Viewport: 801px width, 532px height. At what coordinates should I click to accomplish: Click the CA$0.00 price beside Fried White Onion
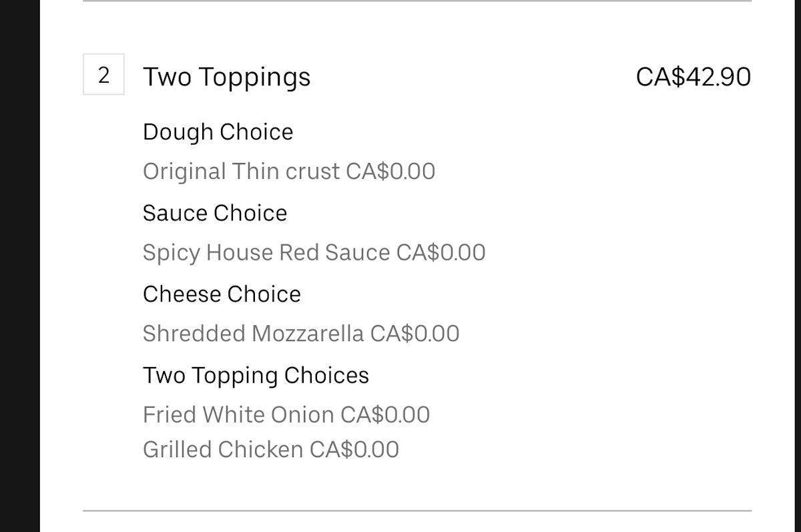click(x=385, y=415)
